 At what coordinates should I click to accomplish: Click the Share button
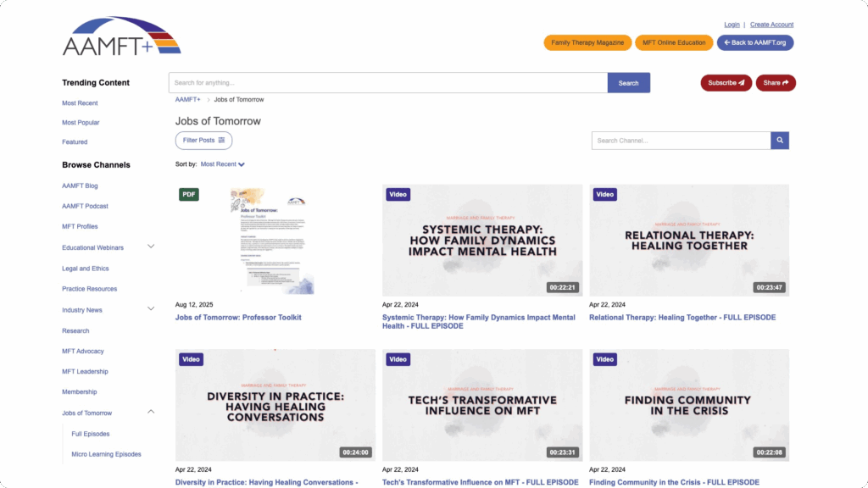click(776, 83)
